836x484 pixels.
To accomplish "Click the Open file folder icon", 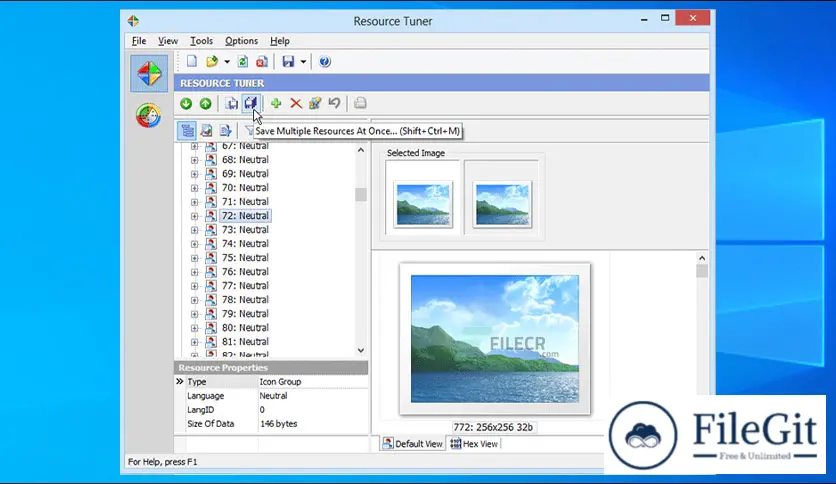I will (212, 61).
